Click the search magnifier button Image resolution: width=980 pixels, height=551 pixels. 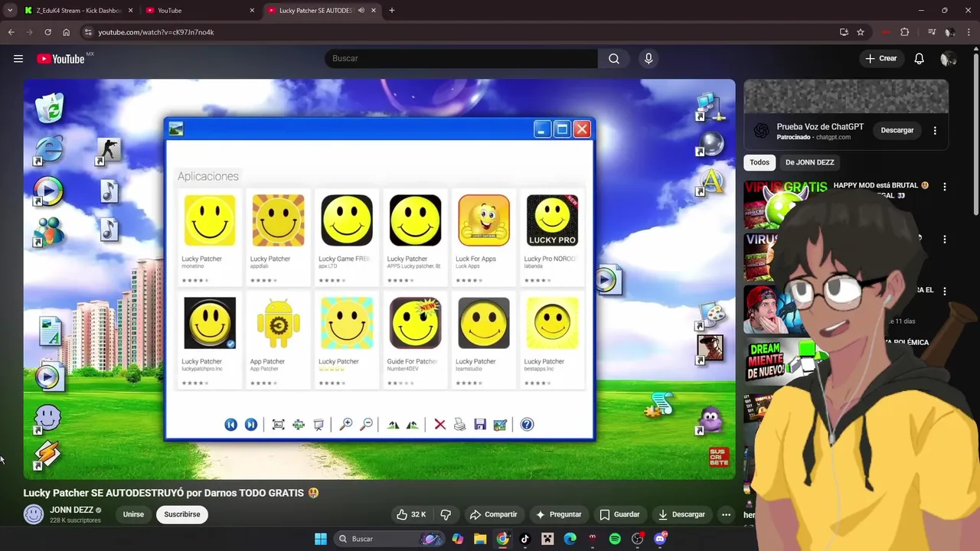(614, 59)
